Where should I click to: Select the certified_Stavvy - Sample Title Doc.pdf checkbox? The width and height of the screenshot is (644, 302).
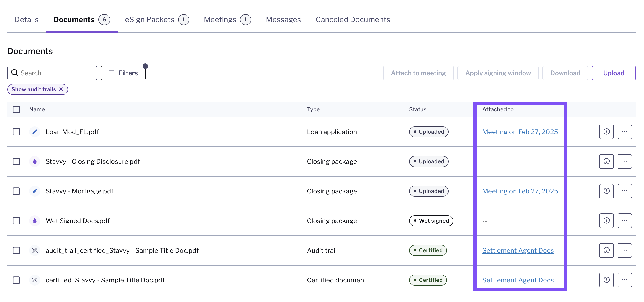tap(16, 280)
